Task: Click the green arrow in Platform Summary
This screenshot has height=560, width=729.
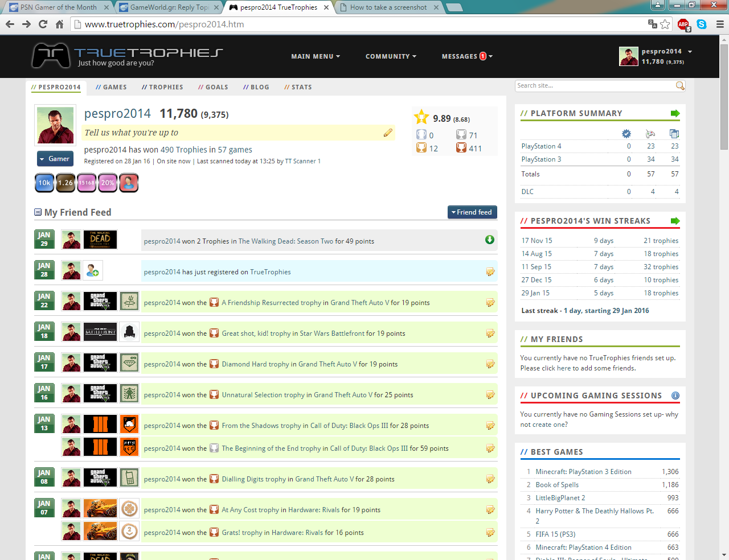Action: pos(675,113)
